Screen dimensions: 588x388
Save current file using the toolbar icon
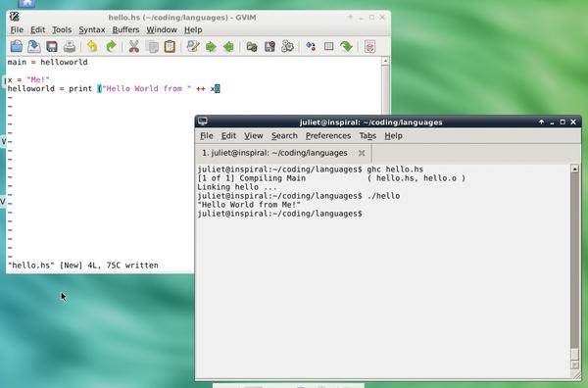click(34, 46)
